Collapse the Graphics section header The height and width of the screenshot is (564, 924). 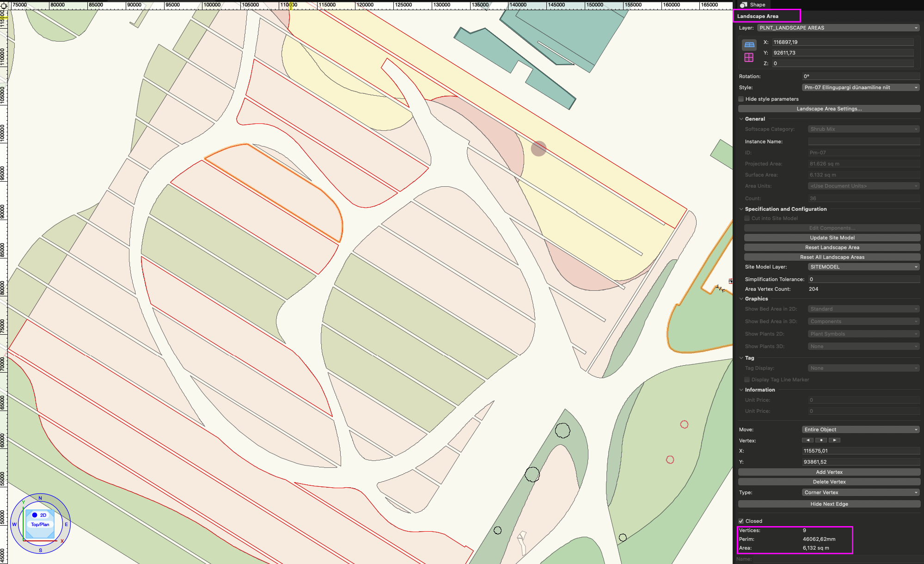coord(741,299)
